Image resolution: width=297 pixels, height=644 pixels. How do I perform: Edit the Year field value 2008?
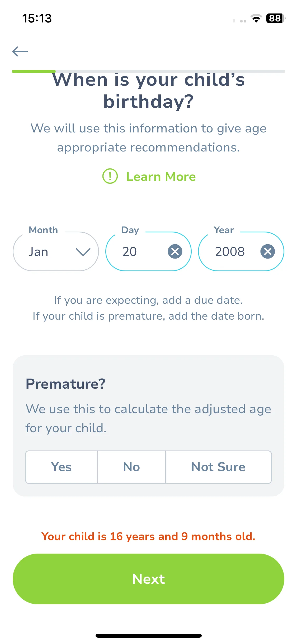(230, 251)
